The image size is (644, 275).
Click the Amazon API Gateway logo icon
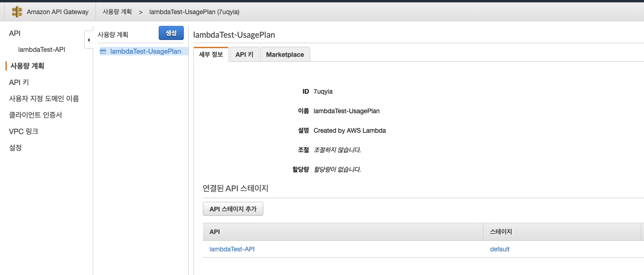pyautogui.click(x=17, y=12)
